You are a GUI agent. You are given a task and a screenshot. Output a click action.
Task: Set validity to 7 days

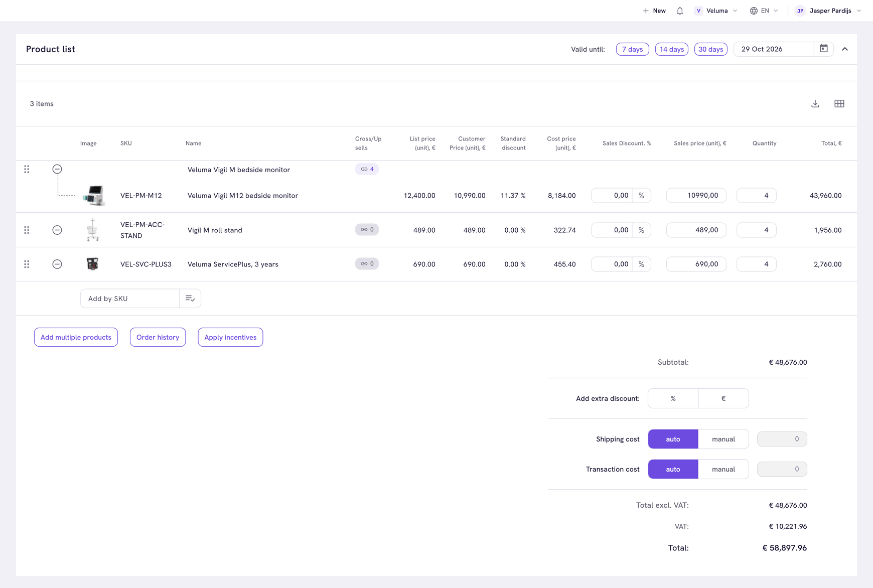632,49
